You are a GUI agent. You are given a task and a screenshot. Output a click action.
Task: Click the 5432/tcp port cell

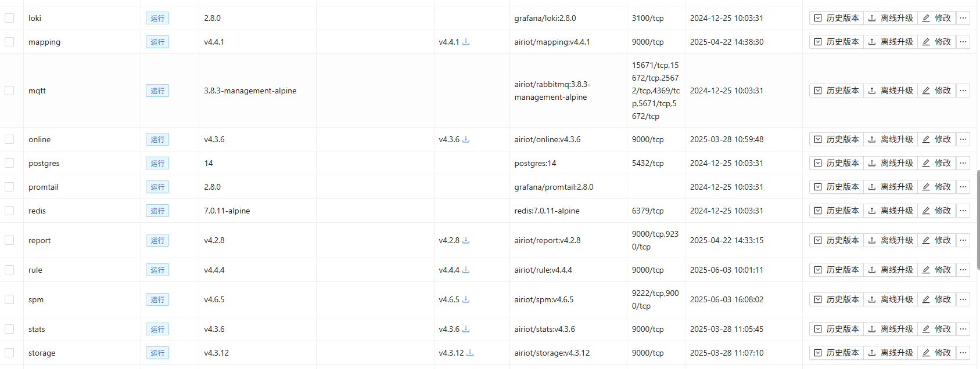[x=648, y=163]
